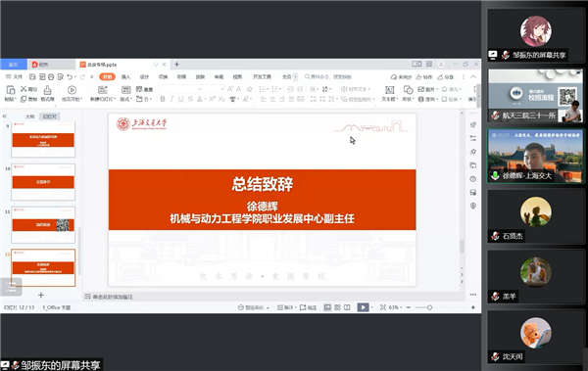Toggle Underline formatting
The width and height of the screenshot is (588, 371).
click(x=180, y=99)
